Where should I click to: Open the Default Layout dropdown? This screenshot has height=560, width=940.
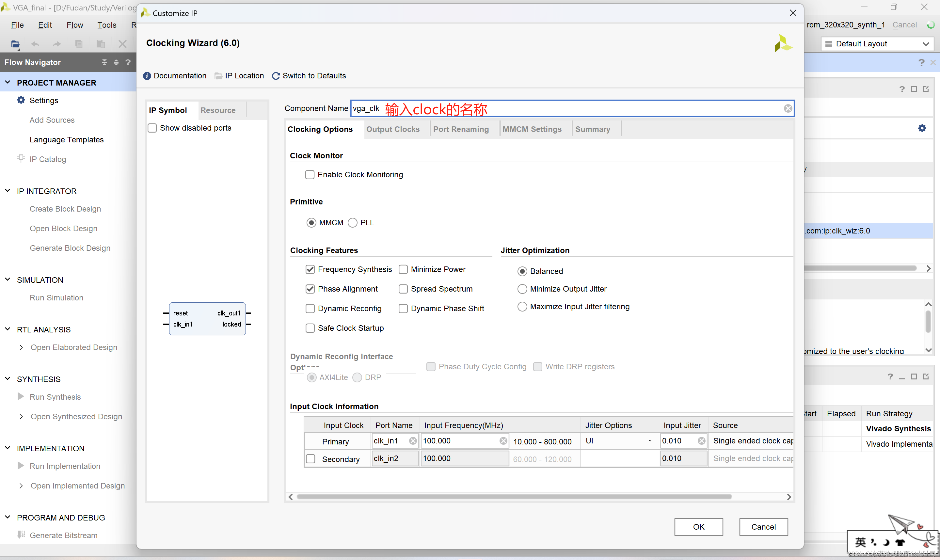pos(877,44)
